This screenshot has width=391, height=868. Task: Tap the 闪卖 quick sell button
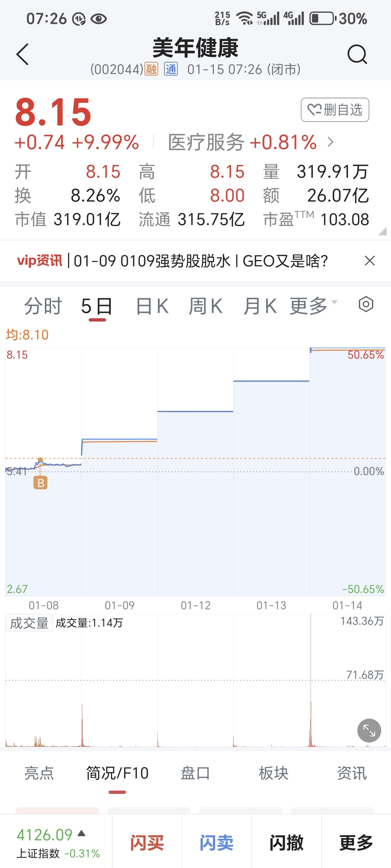pyautogui.click(x=216, y=843)
